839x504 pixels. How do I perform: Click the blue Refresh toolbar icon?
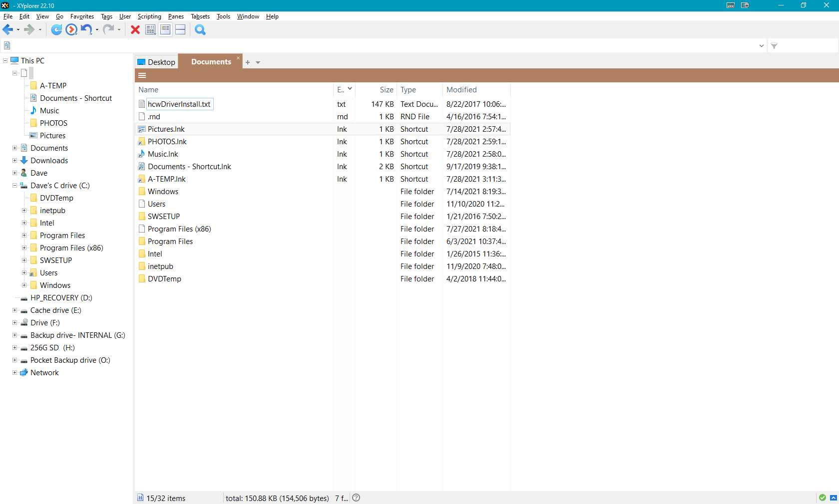pos(57,30)
